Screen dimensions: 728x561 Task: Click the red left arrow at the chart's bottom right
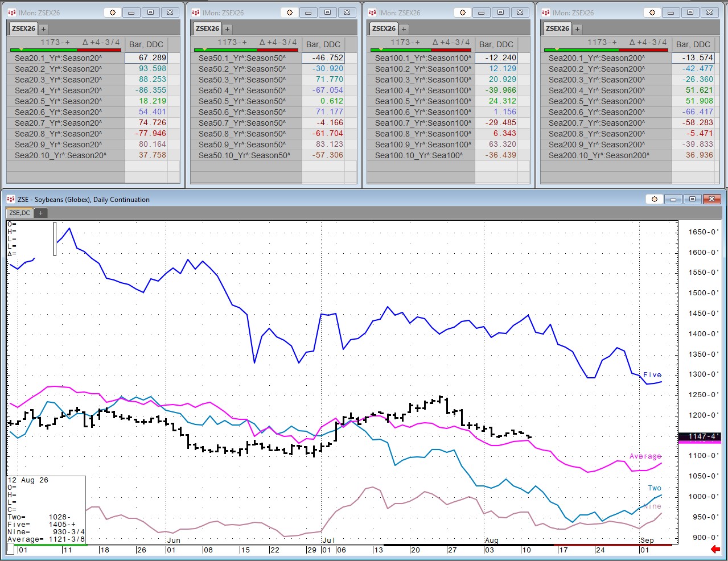click(715, 549)
